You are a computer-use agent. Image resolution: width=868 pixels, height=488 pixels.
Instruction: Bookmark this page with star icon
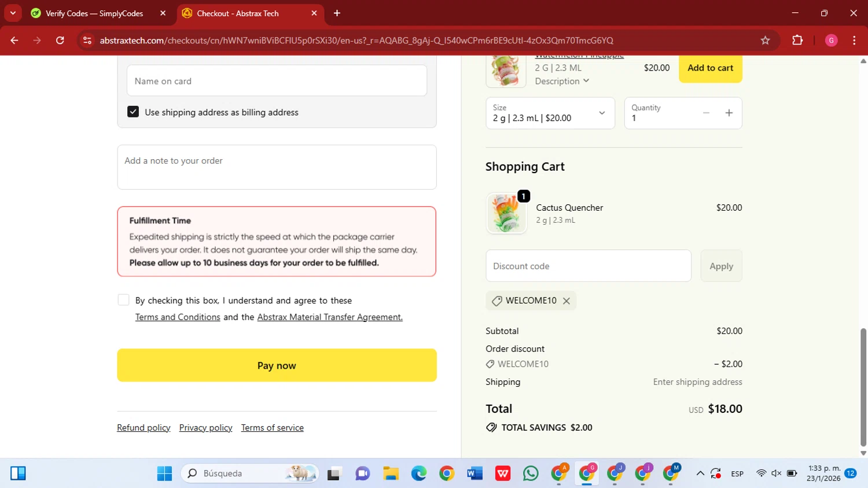click(765, 41)
